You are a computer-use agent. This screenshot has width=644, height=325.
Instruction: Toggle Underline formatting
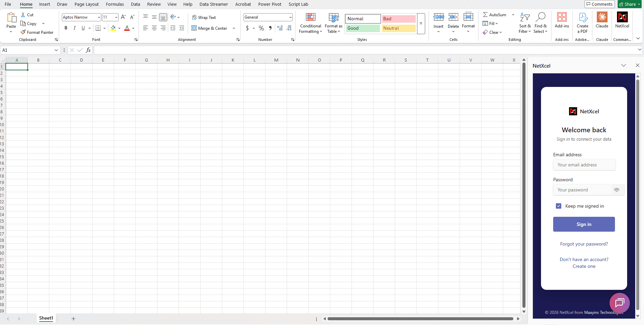click(83, 28)
